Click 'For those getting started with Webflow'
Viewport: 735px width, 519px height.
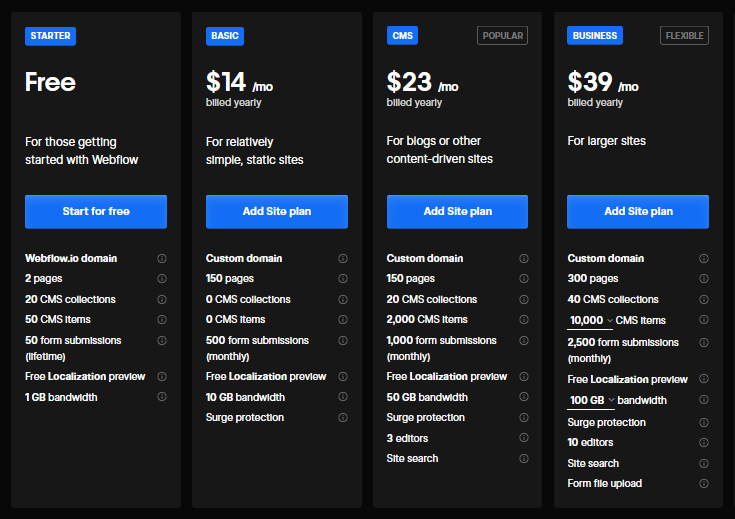coord(82,151)
